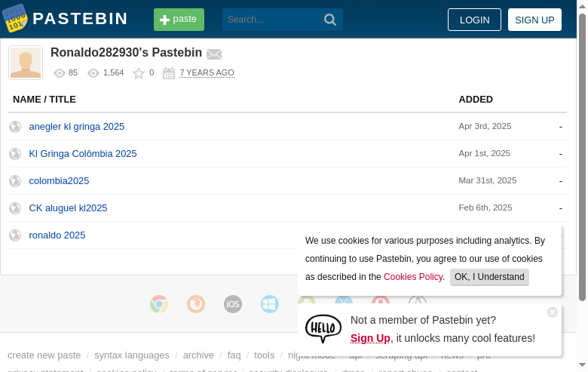Viewport: 588px width, 372px height.
Task: Open 'create new paste' footer link
Action: coord(44,355)
